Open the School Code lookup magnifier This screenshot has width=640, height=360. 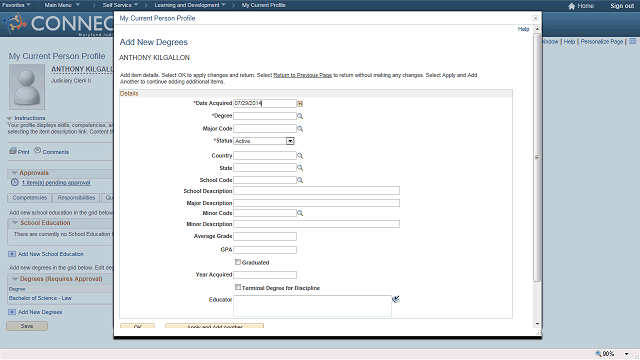click(x=300, y=180)
